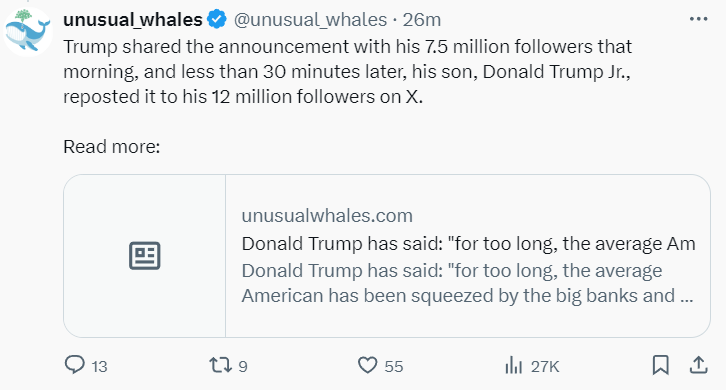Open the @unusual_whales handle link

point(310,20)
